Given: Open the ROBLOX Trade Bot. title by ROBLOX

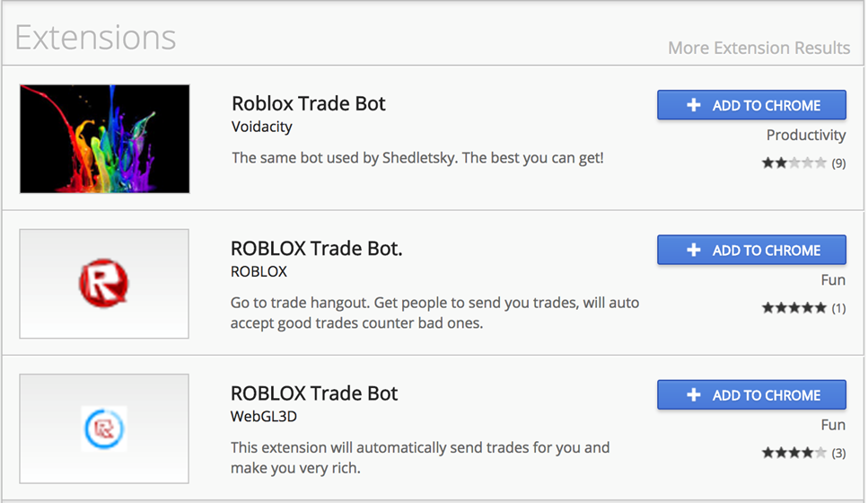Looking at the screenshot, I should coord(317,248).
